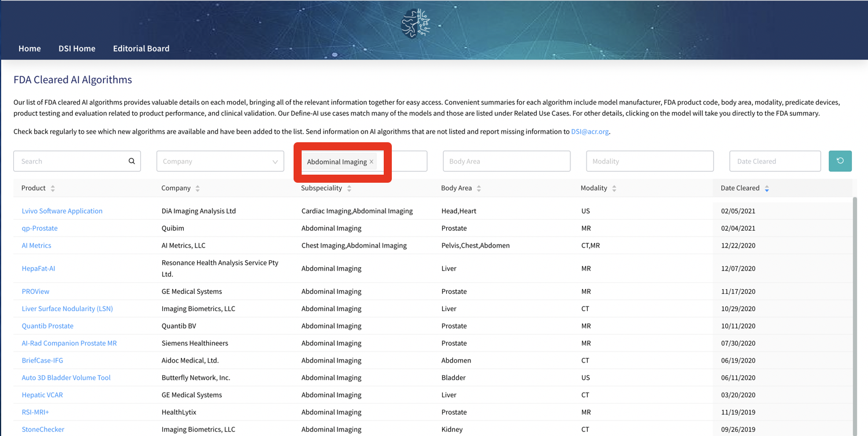Click Chest Imaging,Abdominal Imaging subspeciality cell

354,246
